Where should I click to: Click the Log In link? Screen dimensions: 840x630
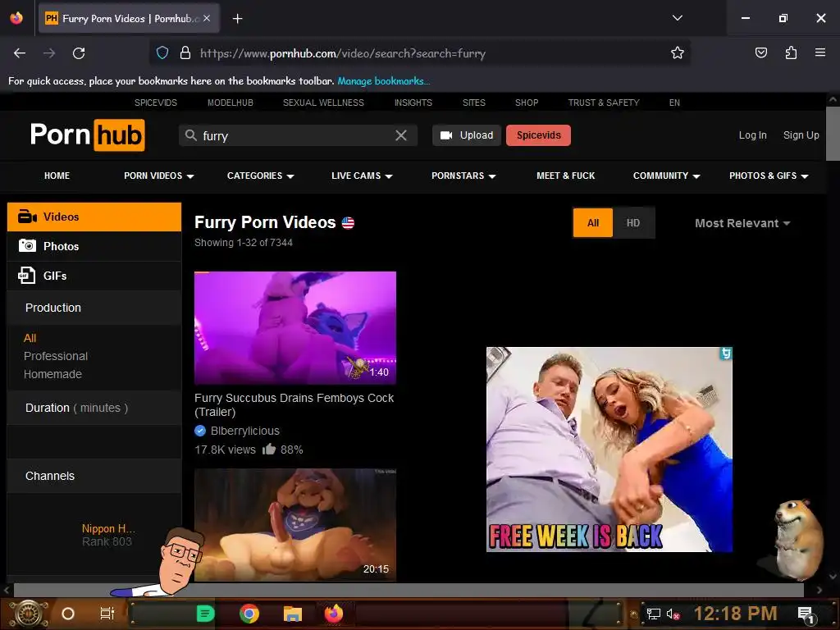pos(753,135)
